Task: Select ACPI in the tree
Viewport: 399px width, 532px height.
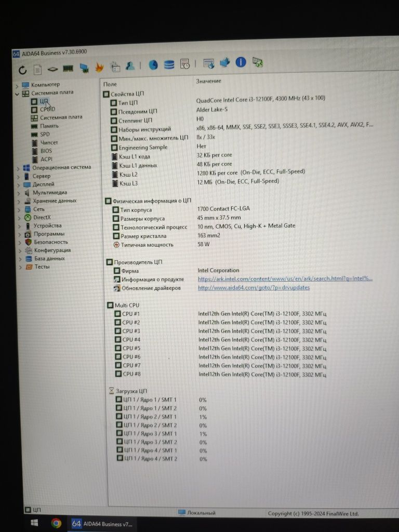Action: click(42, 159)
